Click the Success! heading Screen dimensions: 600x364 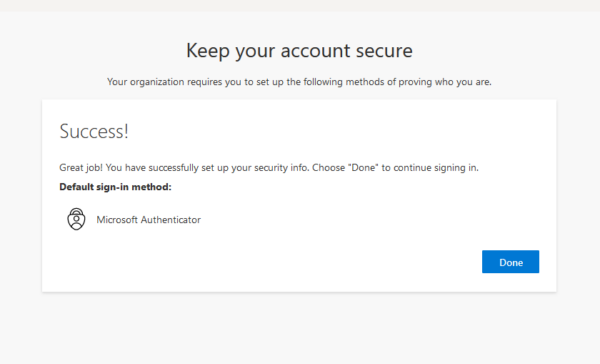(94, 131)
